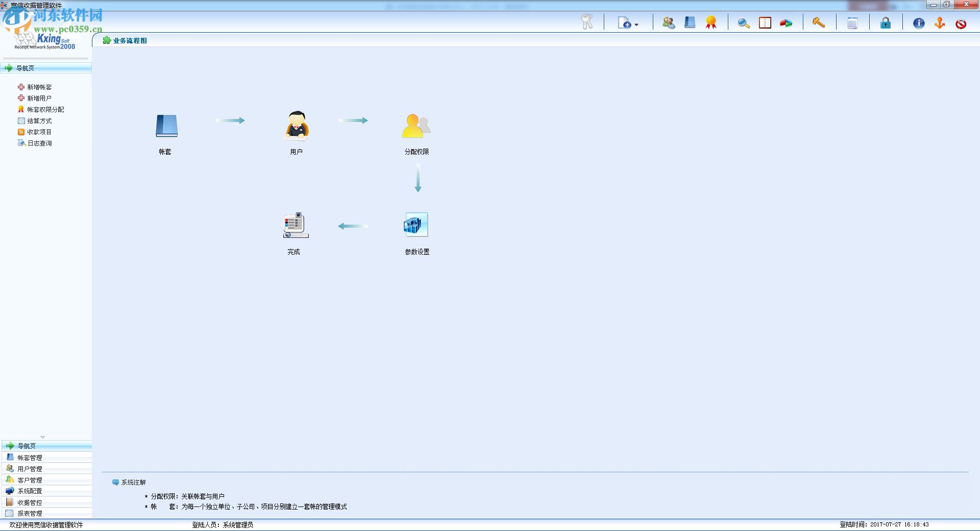Switch to the 客户管理 section
This screenshot has width=980, height=531.
[46, 480]
